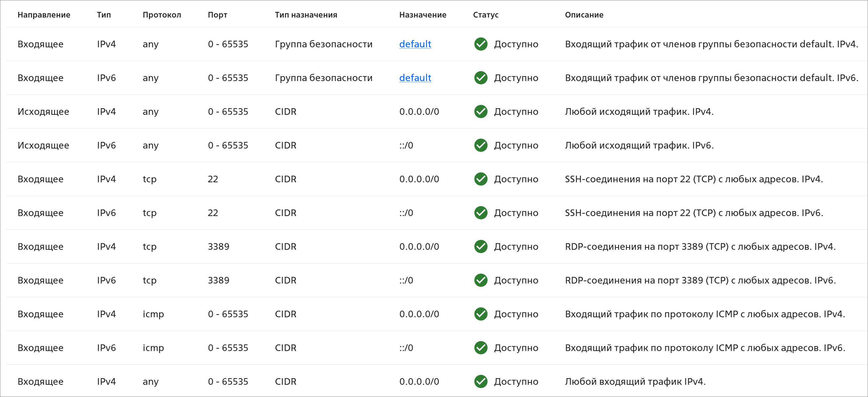Screen dimensions: 868x397
Task: Click the green status checkmark in the IPv4 default group row
Action: pyautogui.click(x=481, y=44)
